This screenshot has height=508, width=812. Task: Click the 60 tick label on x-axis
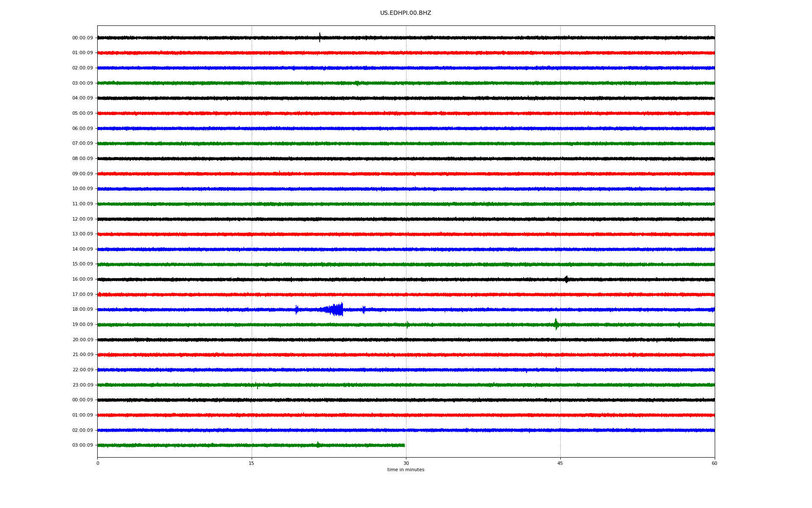point(714,464)
